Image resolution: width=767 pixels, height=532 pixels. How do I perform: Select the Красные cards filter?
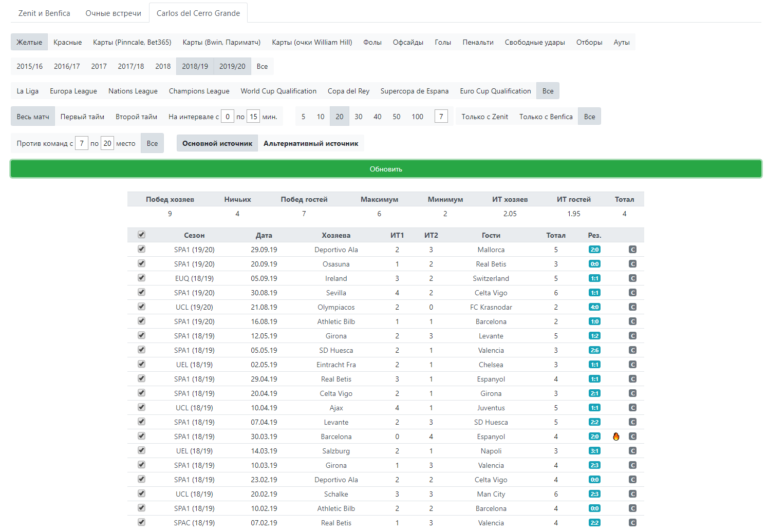68,42
